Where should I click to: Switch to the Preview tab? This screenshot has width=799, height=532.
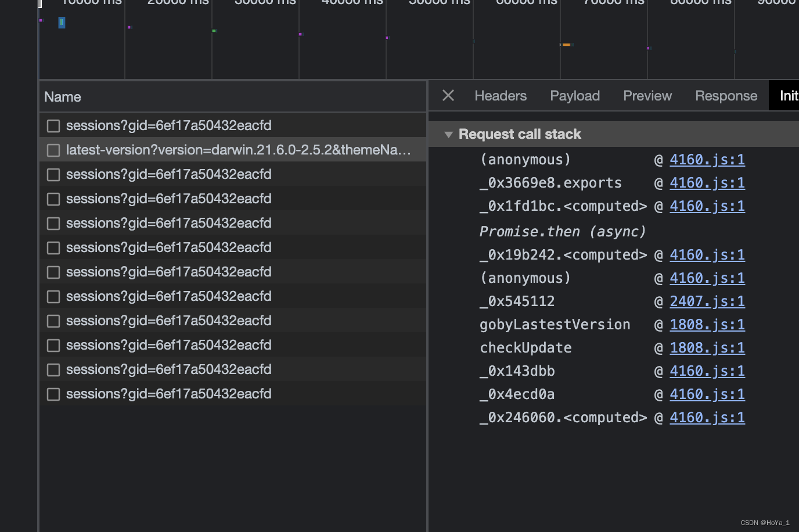tap(647, 96)
